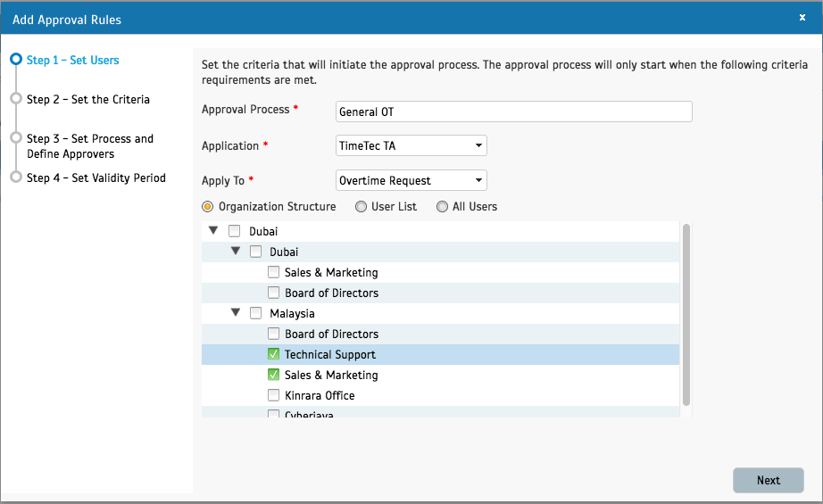Collapse the nested Dubai branch arrow

pyautogui.click(x=235, y=252)
